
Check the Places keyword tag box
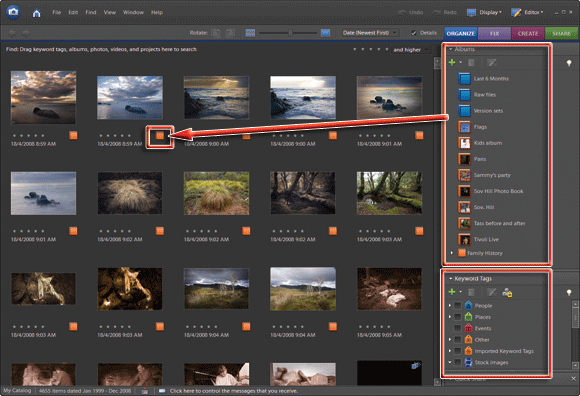[x=458, y=317]
